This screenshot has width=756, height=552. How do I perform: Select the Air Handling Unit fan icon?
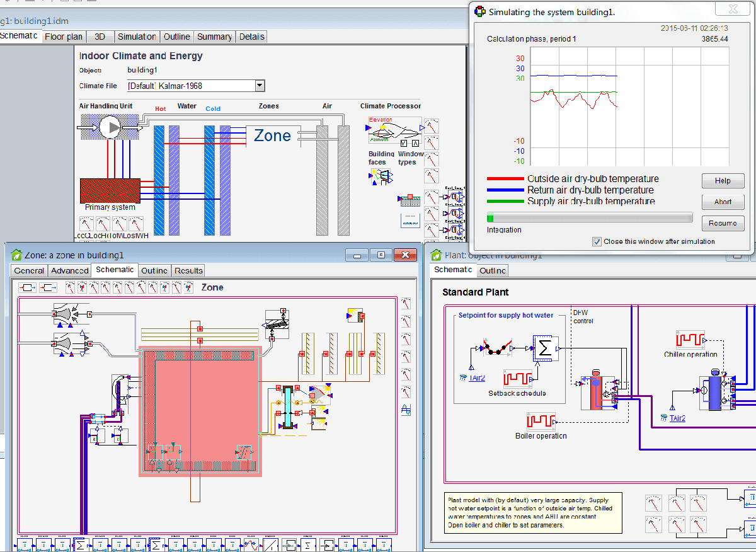(x=110, y=127)
